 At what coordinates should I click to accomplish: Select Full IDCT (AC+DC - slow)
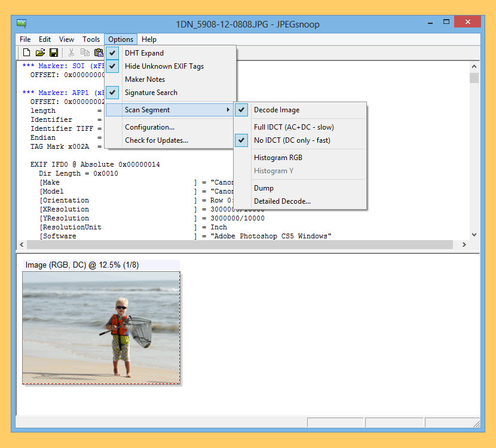[300, 127]
